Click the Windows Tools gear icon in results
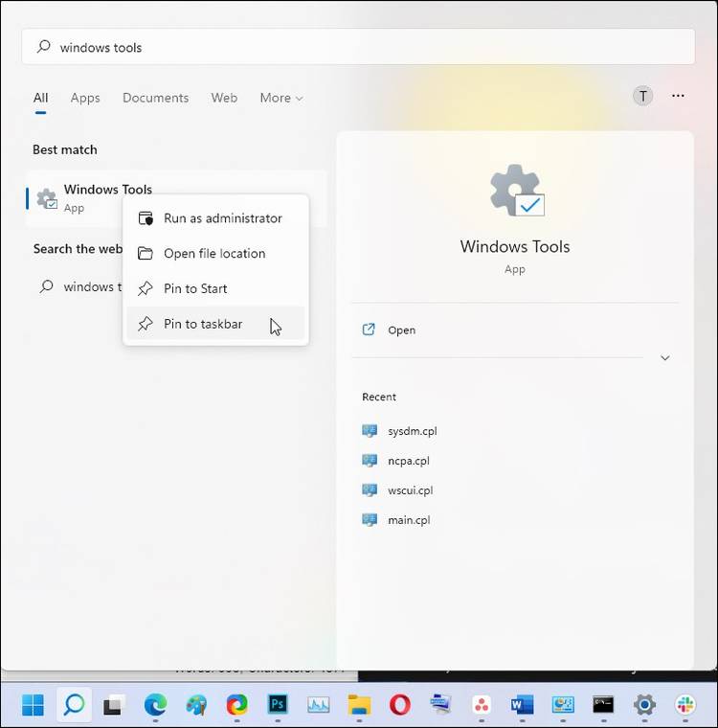Image resolution: width=718 pixels, height=728 pixels. coord(47,198)
